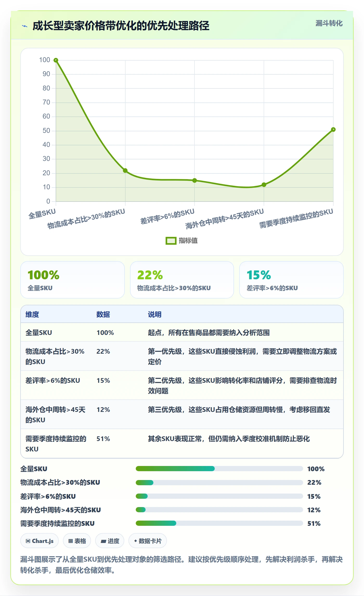This screenshot has width=364, height=596.
Task: Click the chart point for 差评率>6%的SKU
Action: 194,180
